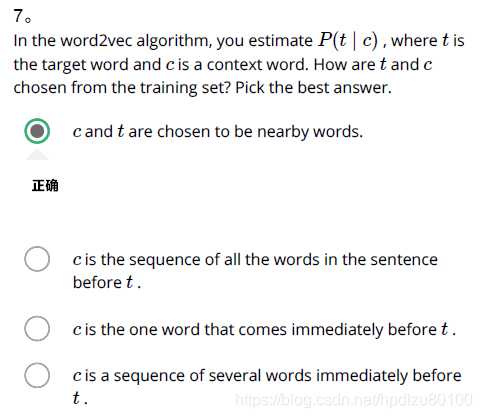Screen dimensions: 482x418
Task: Click the italic t ending the last option
Action: click(x=77, y=398)
